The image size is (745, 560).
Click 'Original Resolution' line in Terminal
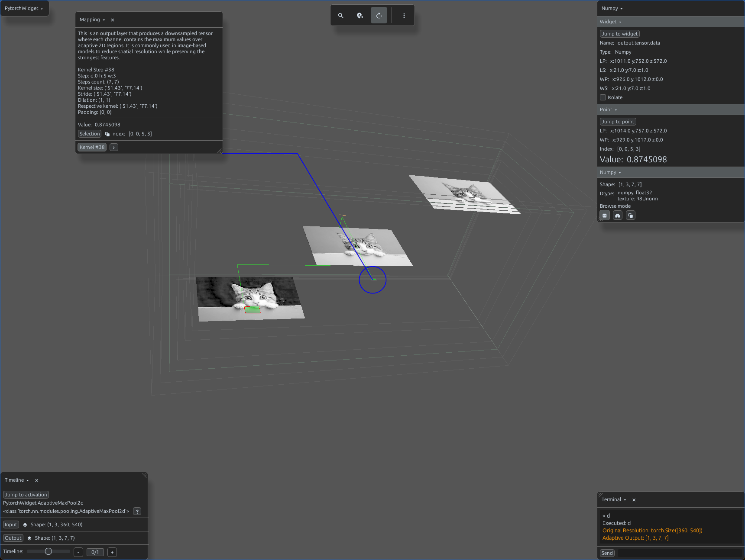[652, 531]
